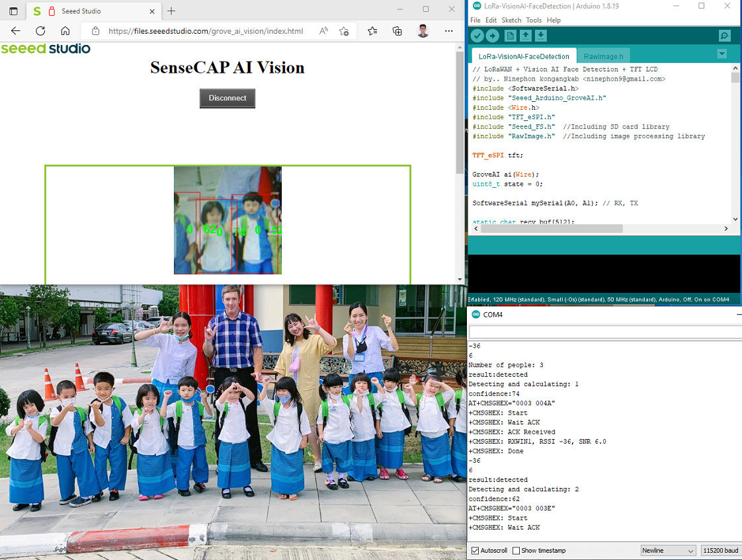
Task: Open the Help menu in Arduino
Action: point(554,20)
